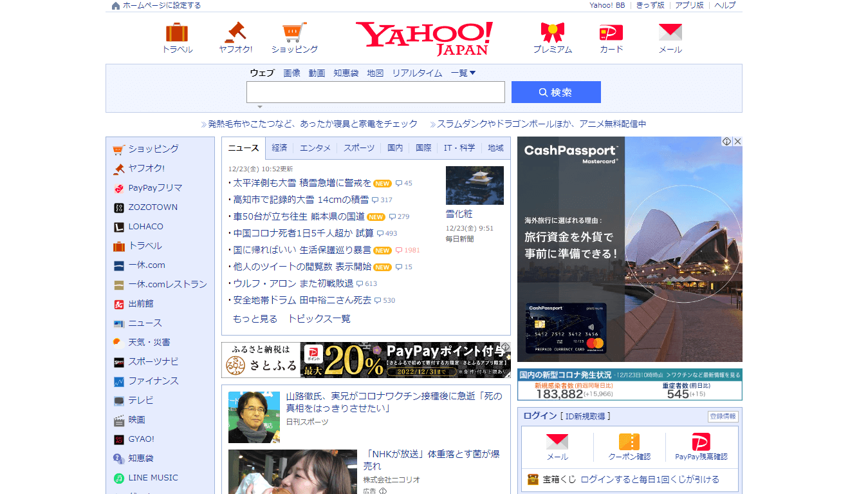The width and height of the screenshot is (868, 494).
Task: Open the ヤフオク! gavel icon in header
Action: coord(235,32)
